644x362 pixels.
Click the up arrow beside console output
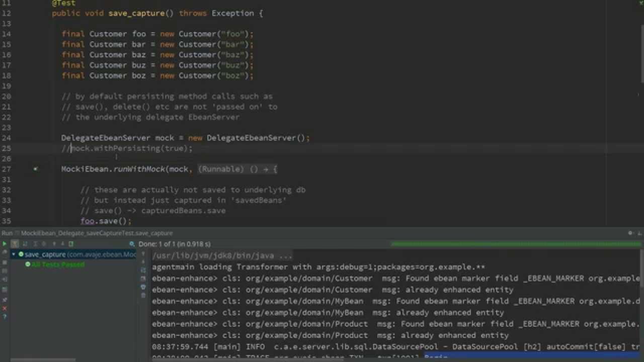point(143,254)
